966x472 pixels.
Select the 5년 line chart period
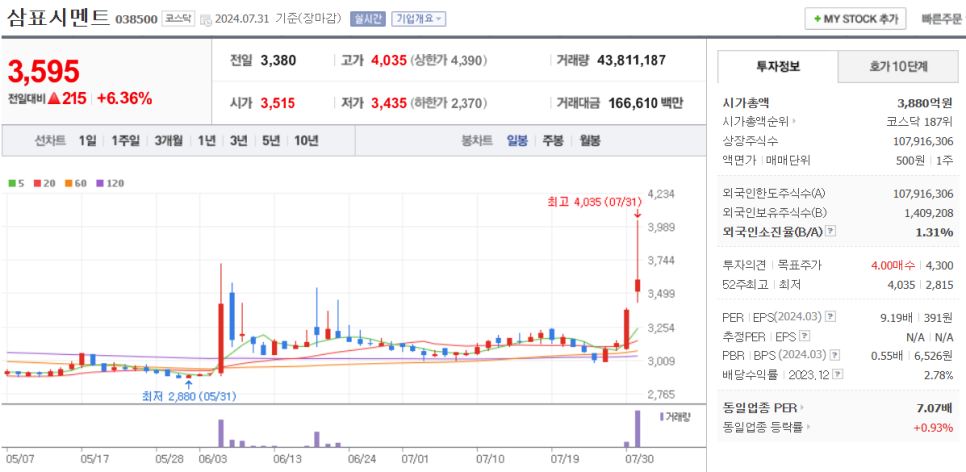point(270,140)
